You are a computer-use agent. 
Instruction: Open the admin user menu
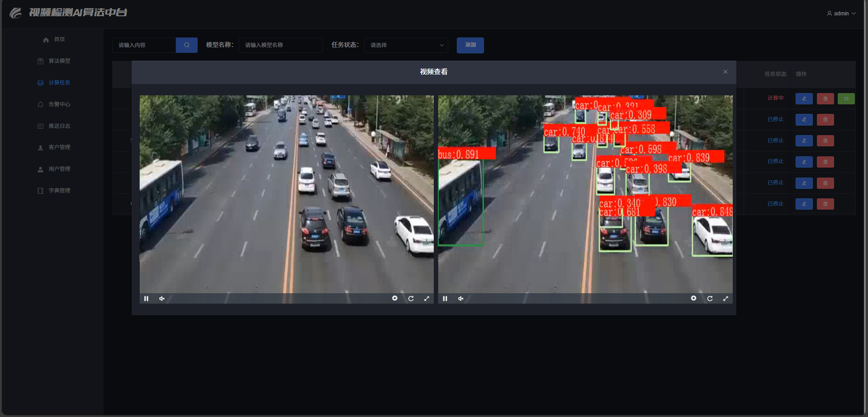pos(841,14)
